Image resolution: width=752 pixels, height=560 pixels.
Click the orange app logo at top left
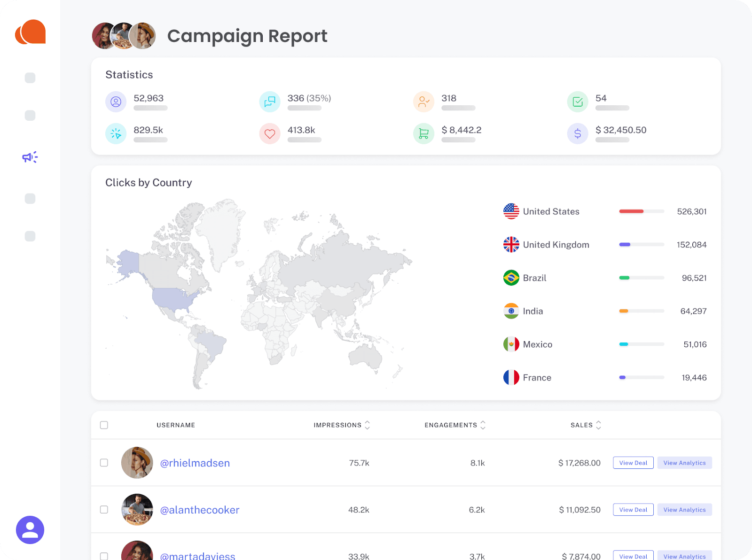click(30, 31)
